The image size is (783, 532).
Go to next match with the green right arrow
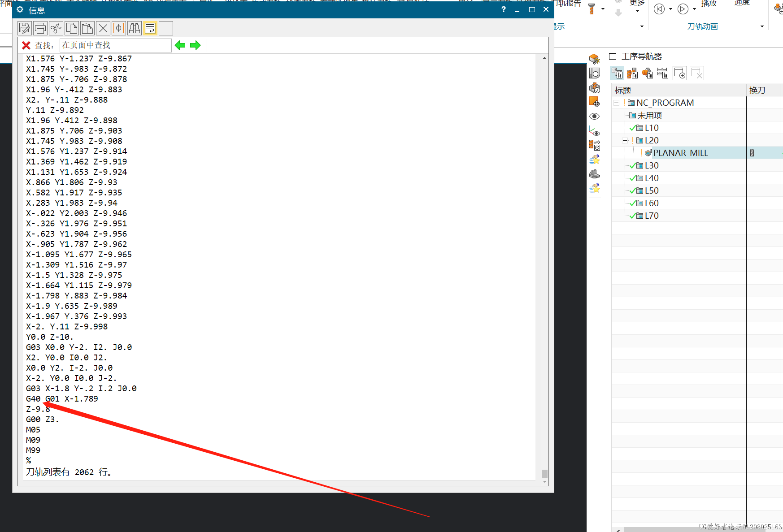196,45
